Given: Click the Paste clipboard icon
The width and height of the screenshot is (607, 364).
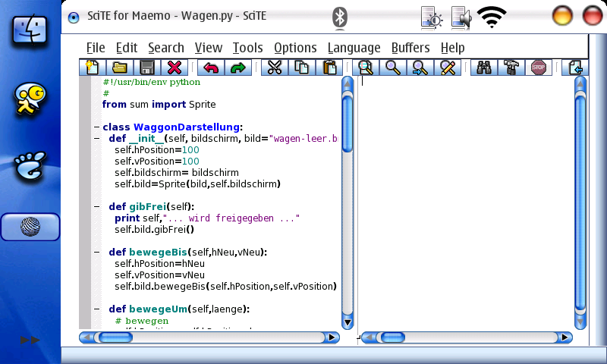Looking at the screenshot, I should tap(329, 67).
